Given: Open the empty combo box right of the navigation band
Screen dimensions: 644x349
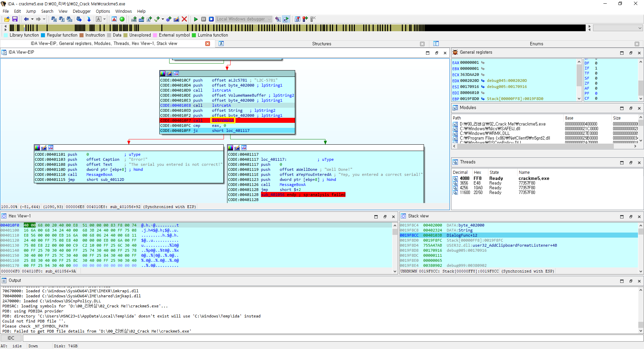Looking at the screenshot, I should 618,28.
